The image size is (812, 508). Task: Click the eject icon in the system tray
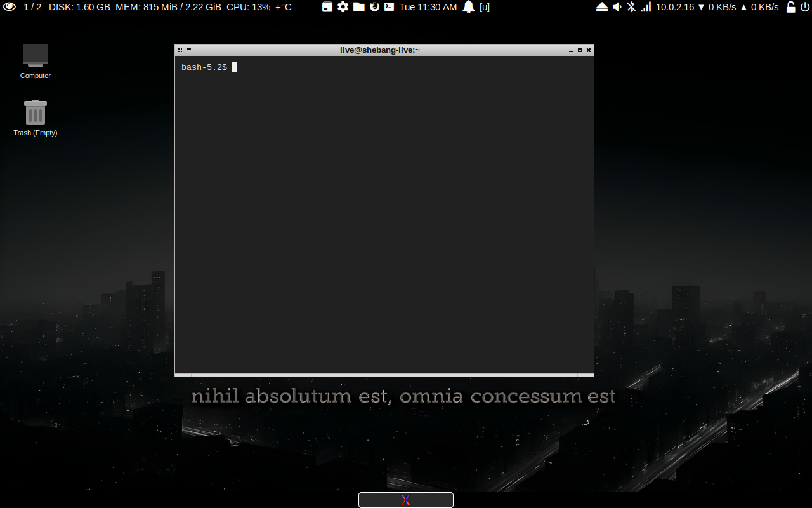(x=602, y=7)
